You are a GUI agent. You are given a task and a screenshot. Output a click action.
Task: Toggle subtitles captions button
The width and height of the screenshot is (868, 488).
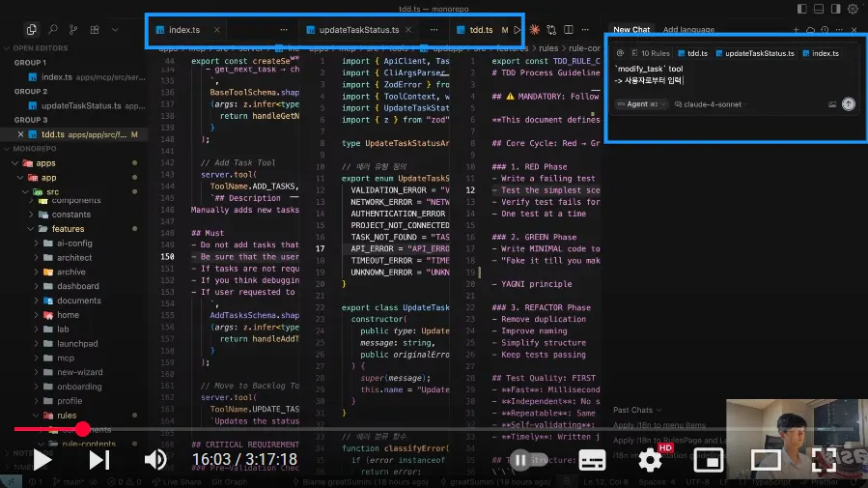(592, 460)
